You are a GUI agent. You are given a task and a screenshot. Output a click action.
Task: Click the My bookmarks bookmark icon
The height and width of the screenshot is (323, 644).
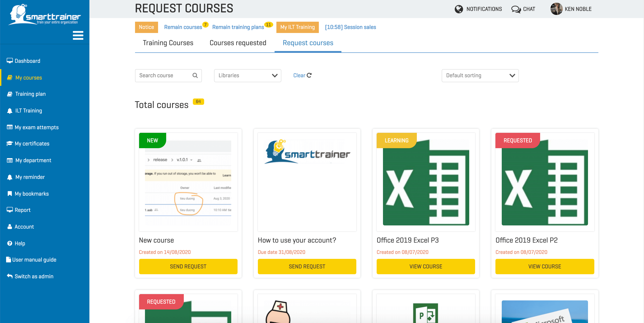10,194
